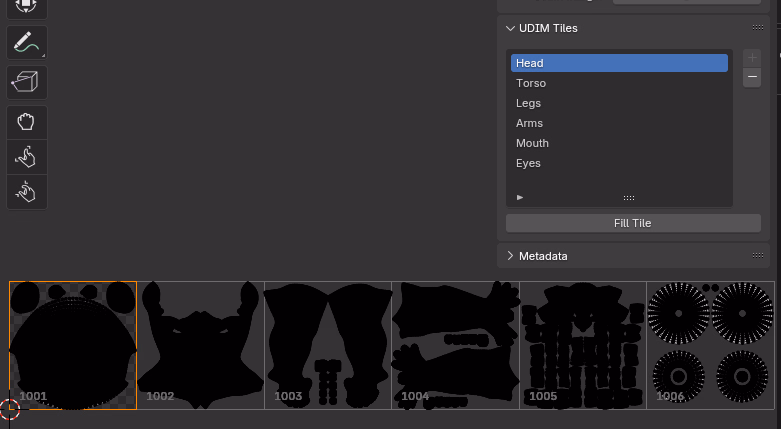Click the 2D cursor at origin
781x429 pixels.
tap(9, 409)
